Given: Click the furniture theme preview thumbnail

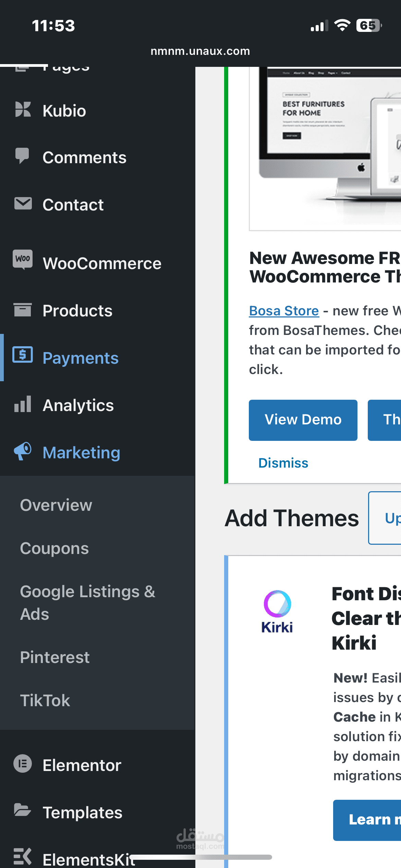Looking at the screenshot, I should (x=325, y=149).
